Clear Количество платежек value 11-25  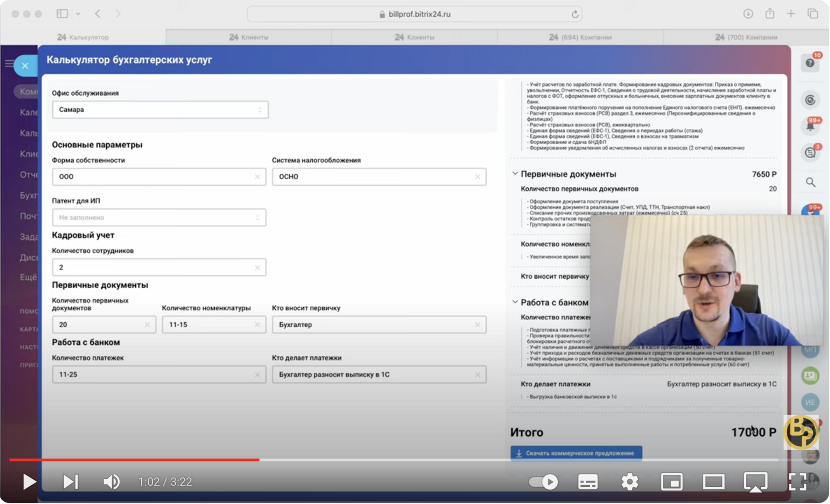[x=257, y=375]
